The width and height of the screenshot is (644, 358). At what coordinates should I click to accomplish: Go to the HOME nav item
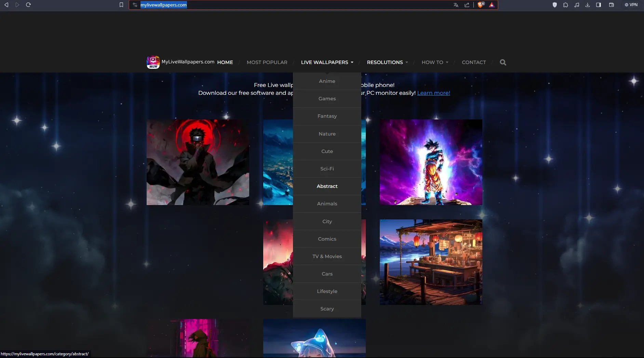[x=225, y=62]
